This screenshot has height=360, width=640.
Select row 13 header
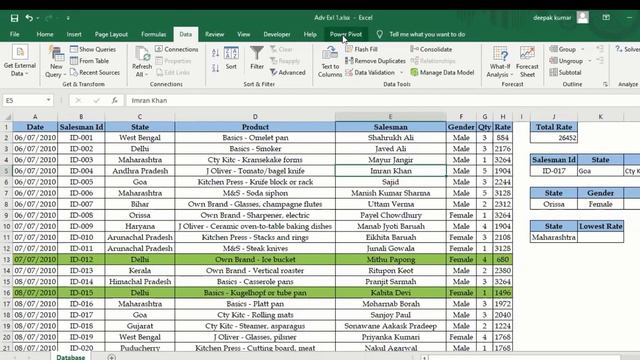point(6,260)
